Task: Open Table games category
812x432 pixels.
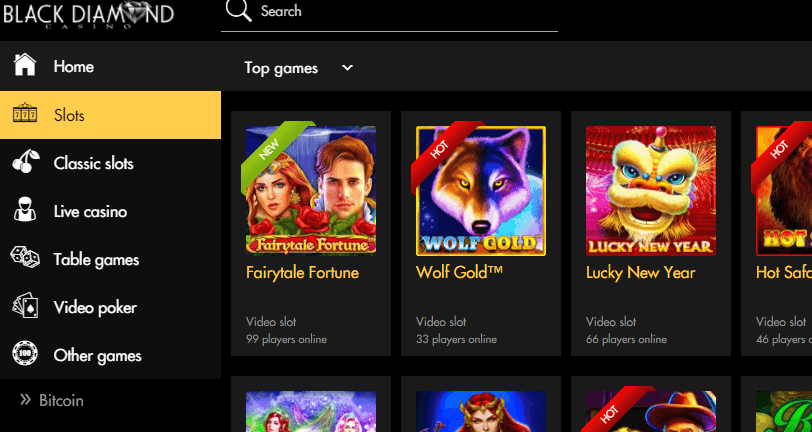Action: pyautogui.click(x=96, y=260)
